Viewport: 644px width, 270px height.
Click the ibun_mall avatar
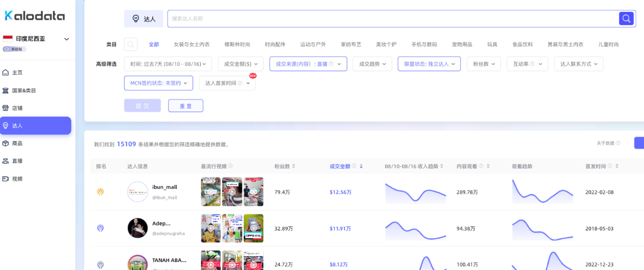137,192
